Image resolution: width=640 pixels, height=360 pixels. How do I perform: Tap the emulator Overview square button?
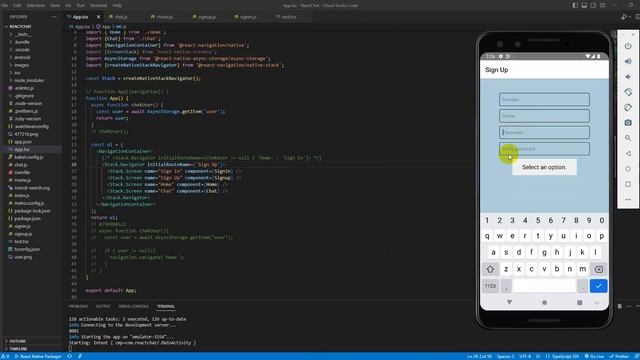pos(628,184)
